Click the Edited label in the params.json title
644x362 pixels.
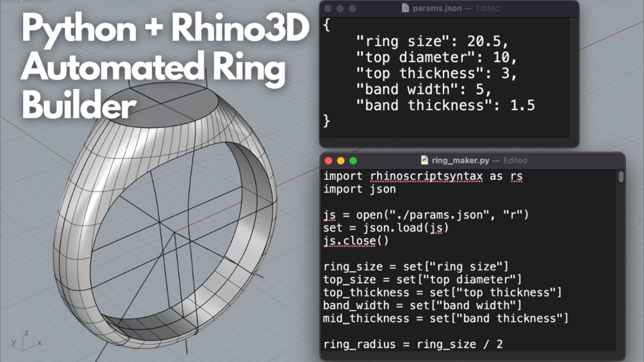coord(488,8)
